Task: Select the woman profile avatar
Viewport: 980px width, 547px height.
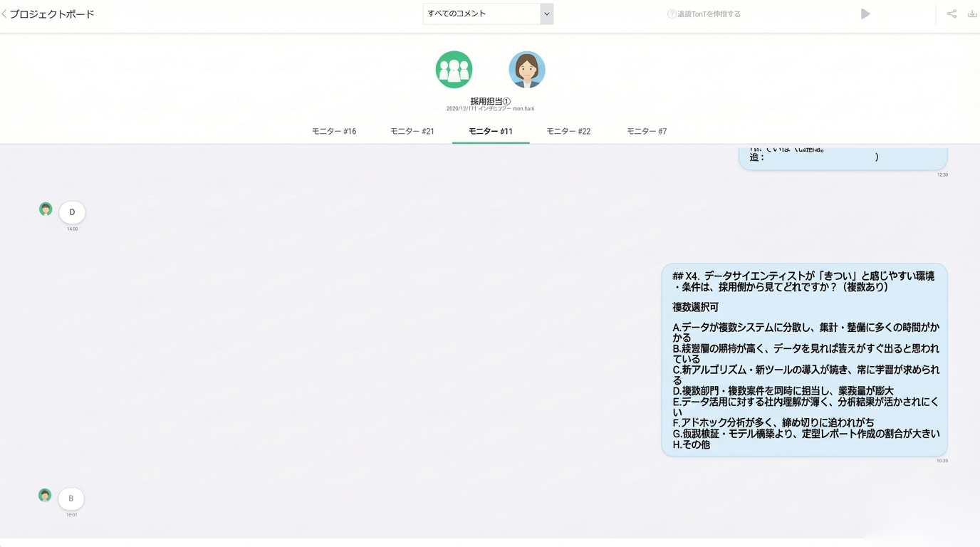Action: click(x=527, y=70)
